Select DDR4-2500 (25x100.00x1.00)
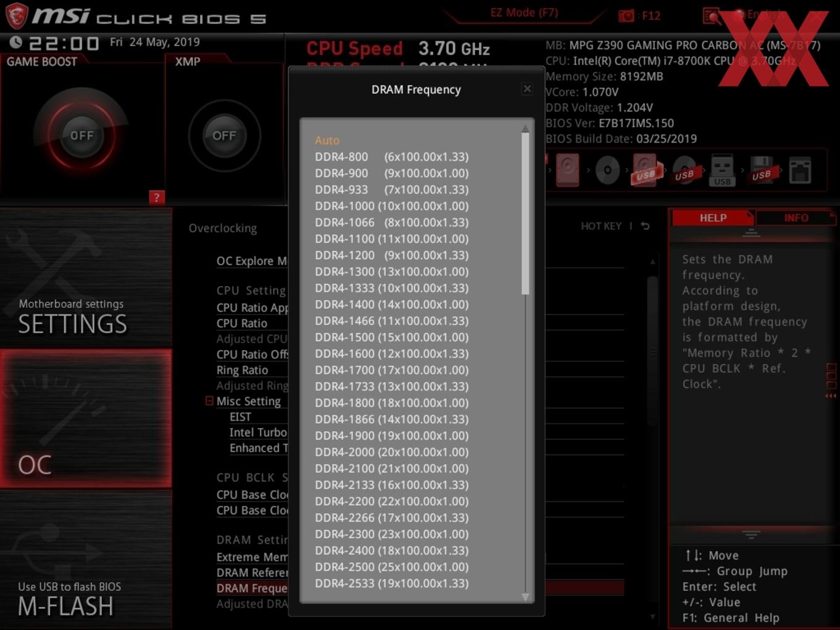Image resolution: width=840 pixels, height=630 pixels. coord(392,566)
